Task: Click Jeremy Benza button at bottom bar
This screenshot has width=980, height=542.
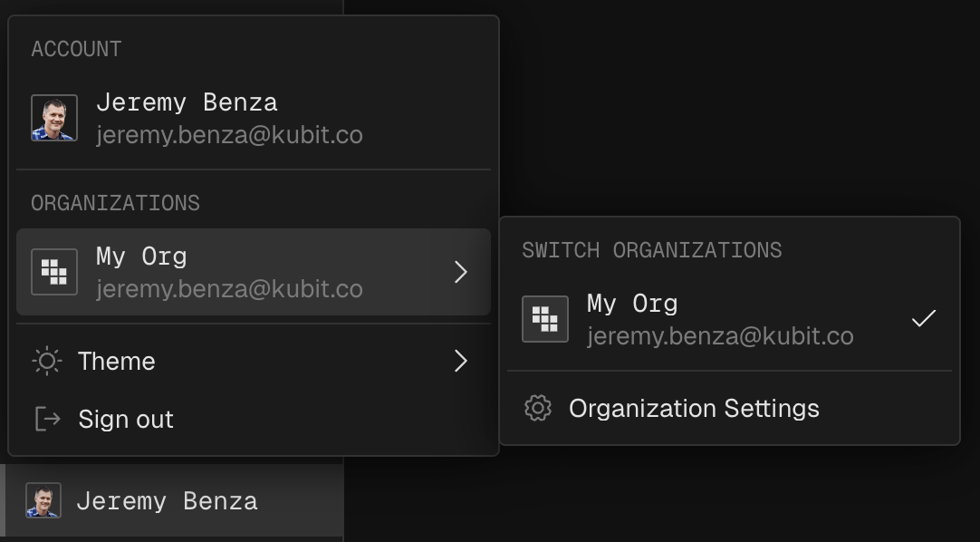Action: tap(167, 500)
